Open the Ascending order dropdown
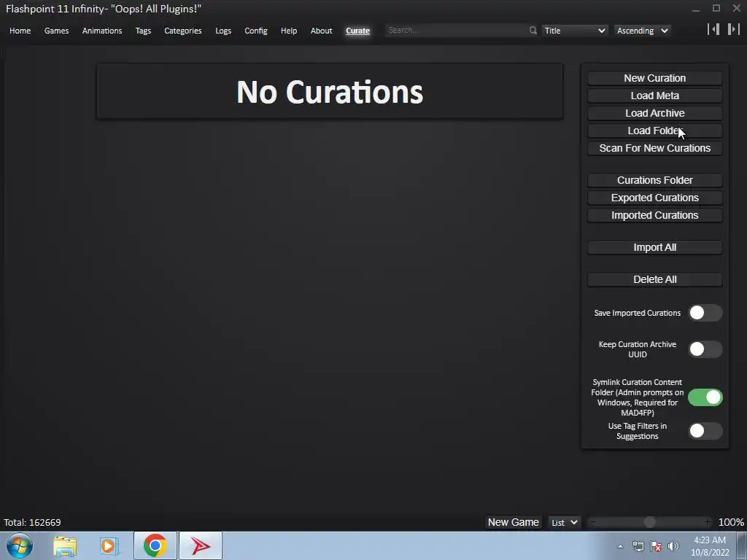 pyautogui.click(x=642, y=31)
